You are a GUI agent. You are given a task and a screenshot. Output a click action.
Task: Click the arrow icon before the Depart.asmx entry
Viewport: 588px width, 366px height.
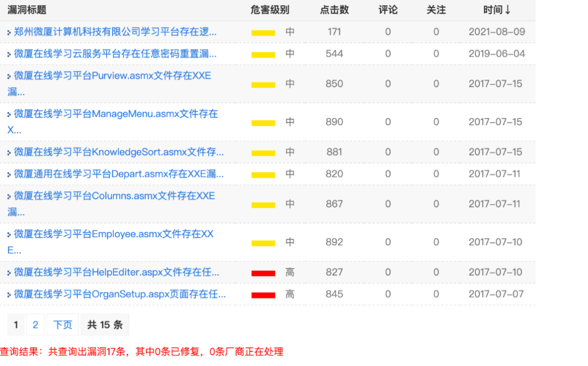click(8, 174)
